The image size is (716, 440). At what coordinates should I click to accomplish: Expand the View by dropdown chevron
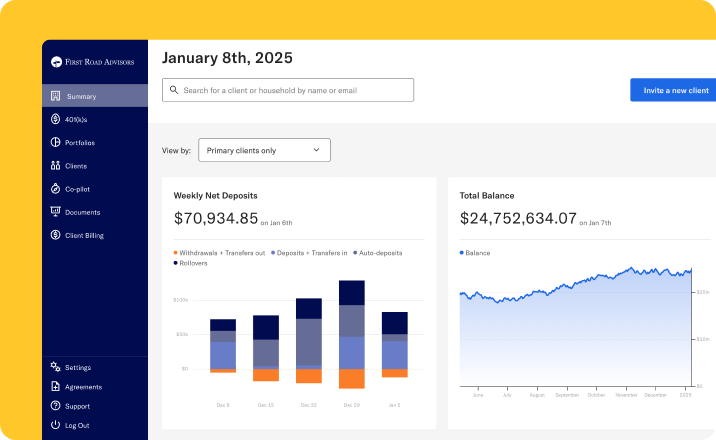click(316, 150)
